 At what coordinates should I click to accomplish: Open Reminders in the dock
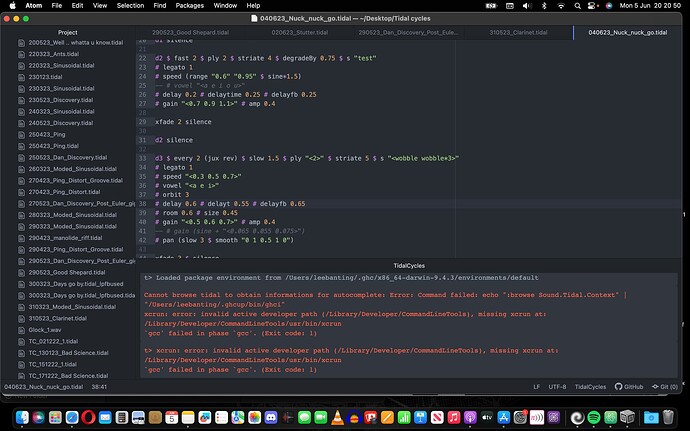click(221, 417)
